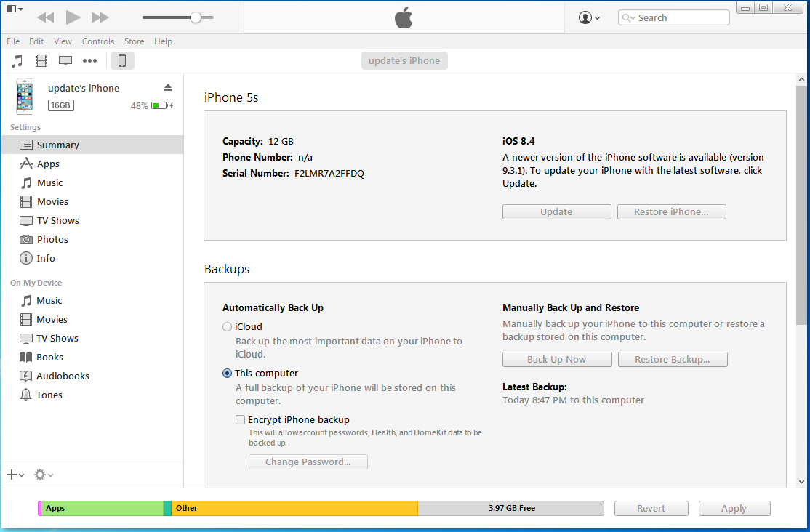Select This computer backup radio button
This screenshot has width=810, height=532.
pos(227,373)
